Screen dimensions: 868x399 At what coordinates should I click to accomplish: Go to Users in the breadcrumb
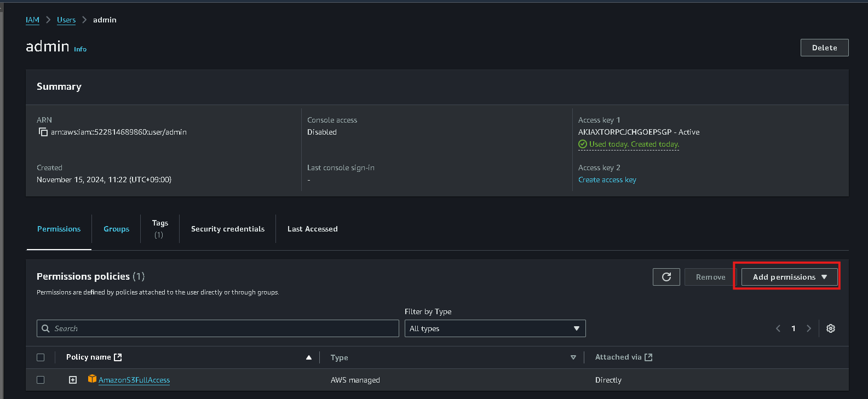[x=66, y=20]
